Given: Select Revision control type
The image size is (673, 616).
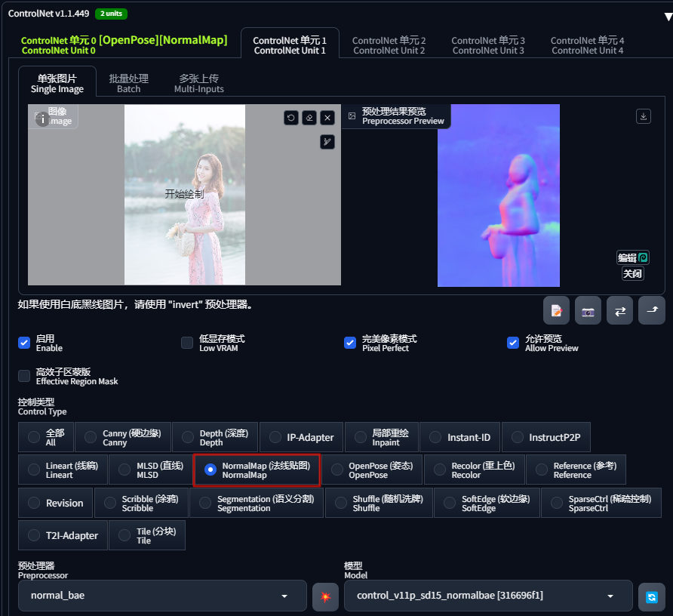Looking at the screenshot, I should 55,503.
